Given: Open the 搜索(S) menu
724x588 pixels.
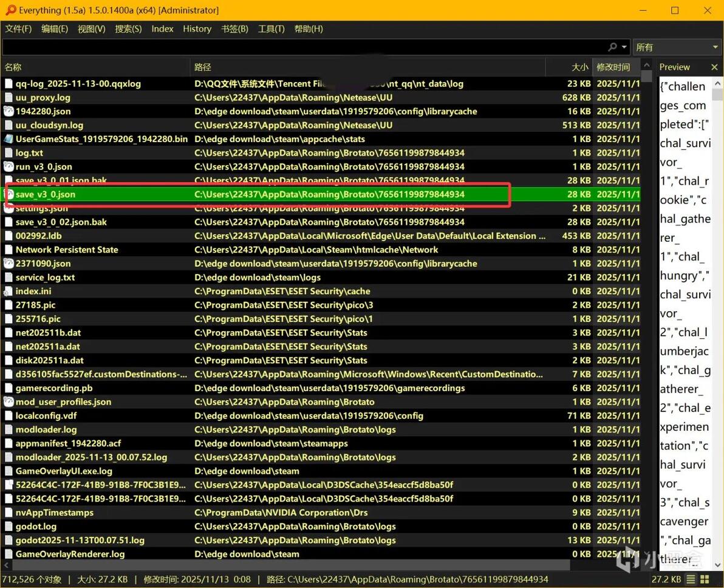Looking at the screenshot, I should [x=128, y=29].
